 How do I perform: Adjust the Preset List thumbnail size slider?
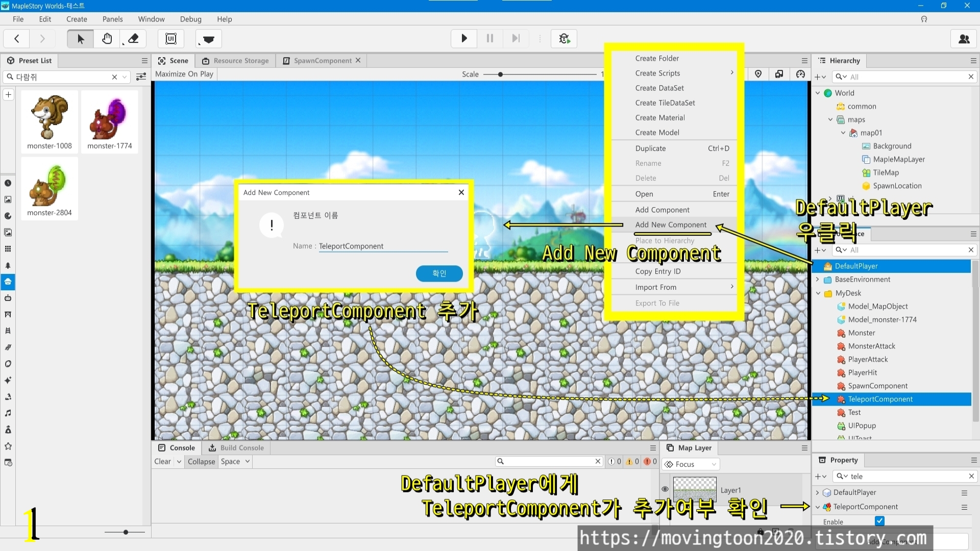pos(125,532)
